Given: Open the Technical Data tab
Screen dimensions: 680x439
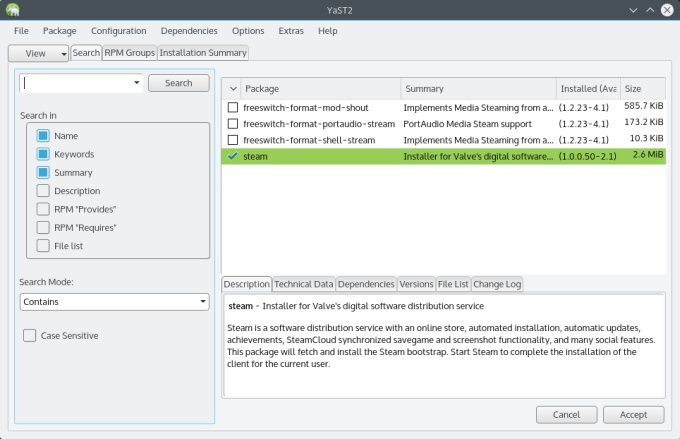Looking at the screenshot, I should click(x=304, y=284).
